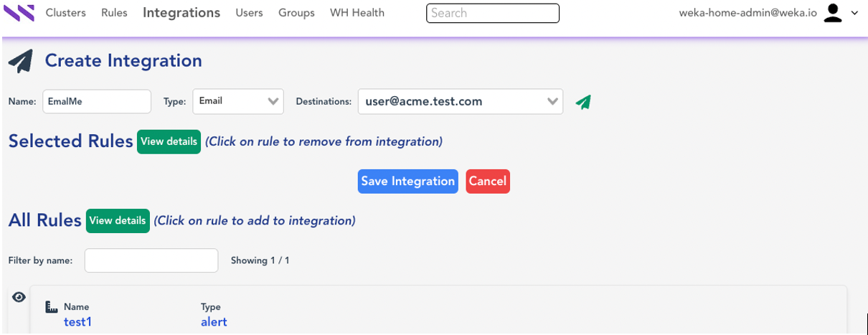This screenshot has height=335, width=868.
Task: Go to the Rules page
Action: [x=114, y=13]
